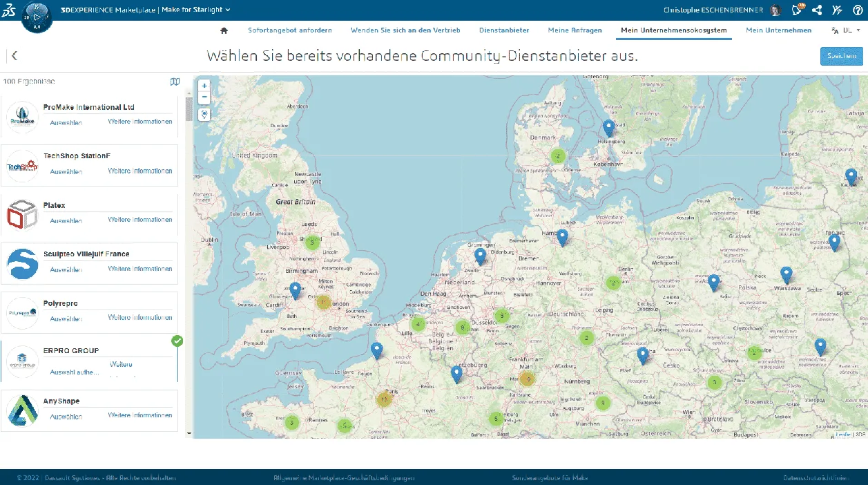Click the home icon in navigation bar

coord(223,30)
